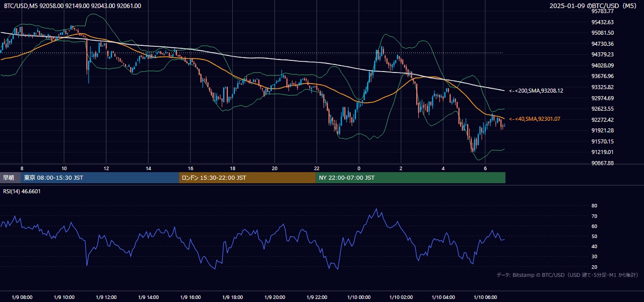Click hour tick 18 under the price chart
644x302 pixels.
(232, 168)
